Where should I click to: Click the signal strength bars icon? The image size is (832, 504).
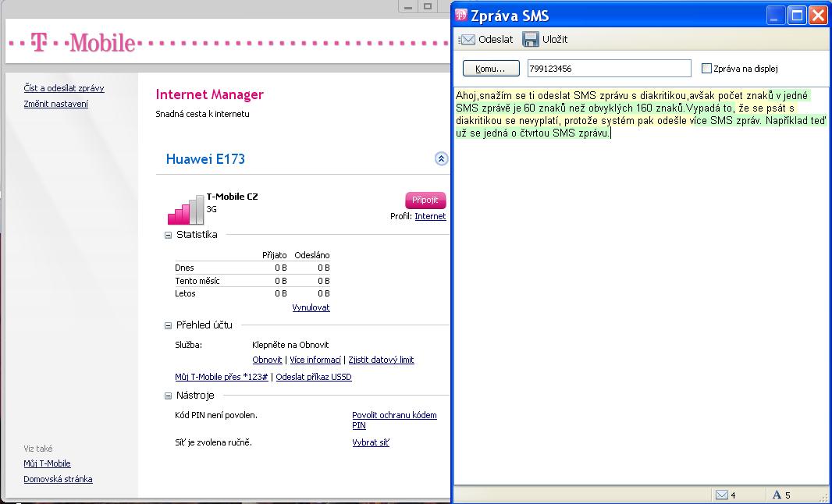click(186, 210)
